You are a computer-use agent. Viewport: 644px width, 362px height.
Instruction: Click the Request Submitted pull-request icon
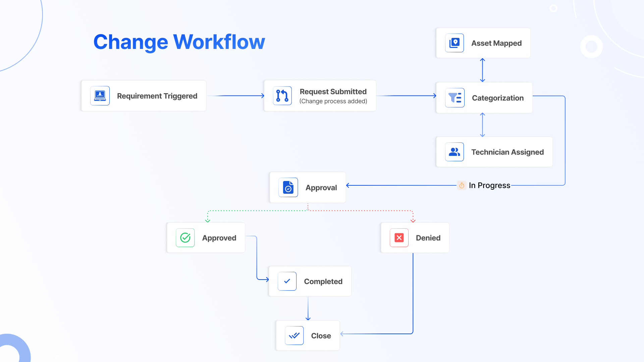[282, 96]
